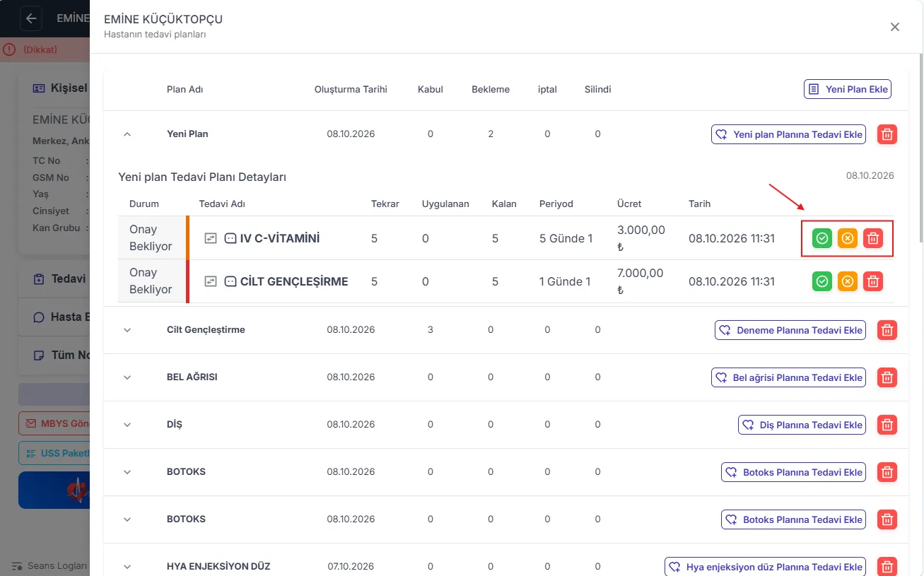924x576 pixels.
Task: Click the 5 Günde 1 period value
Action: (x=566, y=238)
